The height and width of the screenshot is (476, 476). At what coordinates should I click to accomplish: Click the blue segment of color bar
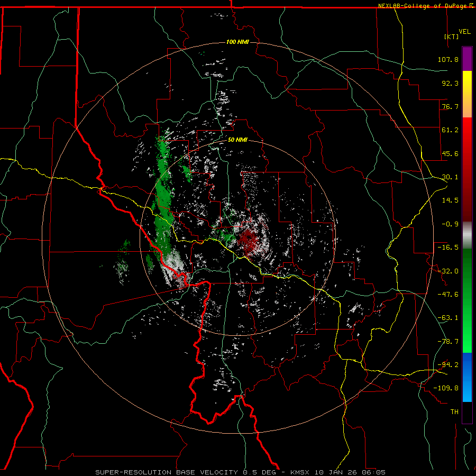tap(467, 377)
